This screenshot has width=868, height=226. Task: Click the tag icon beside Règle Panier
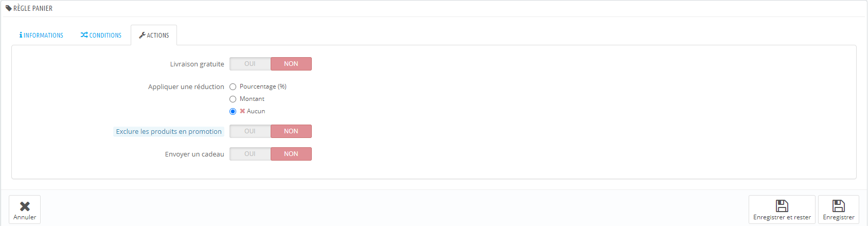9,8
